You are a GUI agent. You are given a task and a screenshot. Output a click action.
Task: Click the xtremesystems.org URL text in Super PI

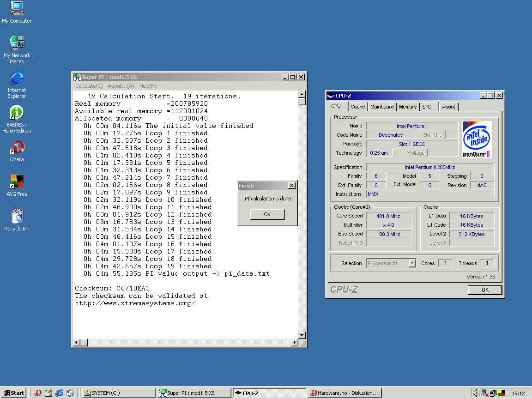coord(135,303)
